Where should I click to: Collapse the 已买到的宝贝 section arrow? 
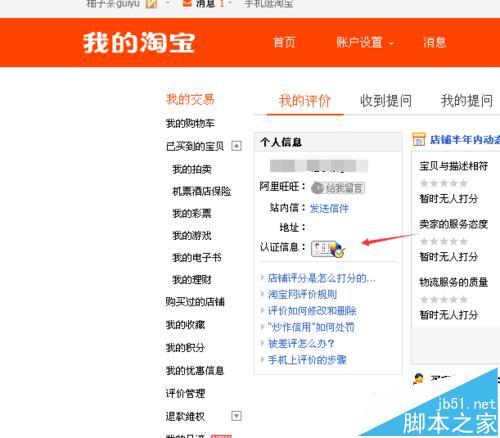236,146
